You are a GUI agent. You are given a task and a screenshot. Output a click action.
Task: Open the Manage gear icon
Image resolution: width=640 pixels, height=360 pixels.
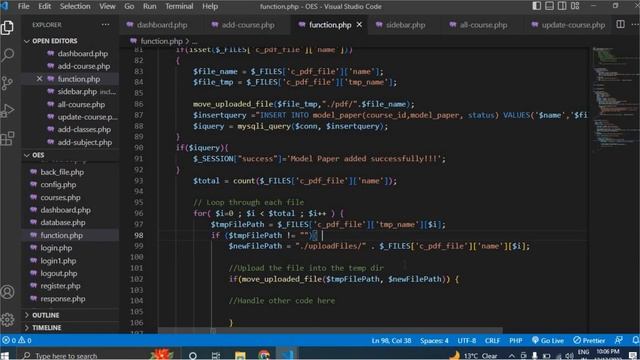pyautogui.click(x=7, y=320)
